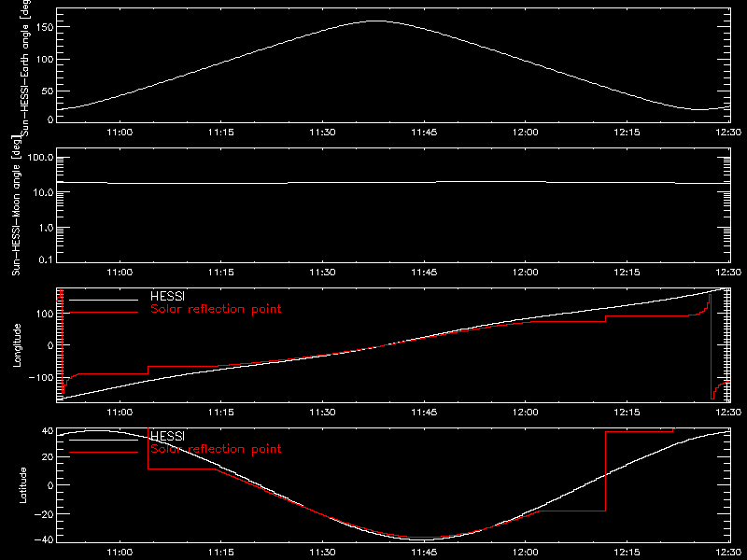Click 12:30 label under Longitude plot
This screenshot has height=560, width=747.
click(728, 413)
